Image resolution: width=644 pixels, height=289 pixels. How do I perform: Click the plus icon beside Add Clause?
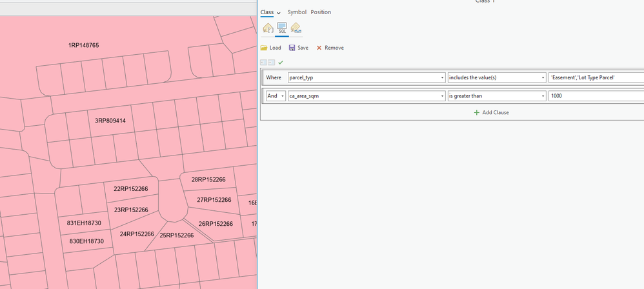[476, 112]
